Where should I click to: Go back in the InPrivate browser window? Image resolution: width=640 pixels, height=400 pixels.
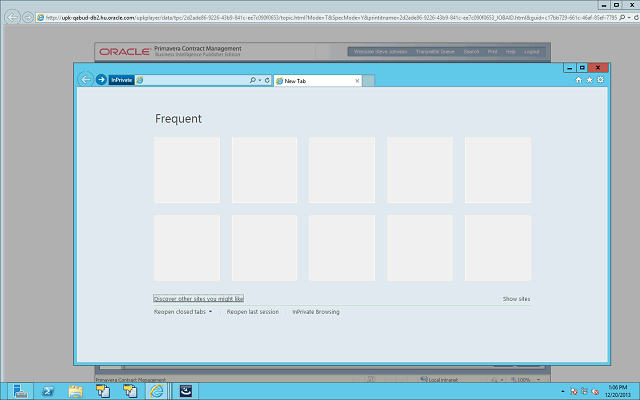tap(86, 80)
